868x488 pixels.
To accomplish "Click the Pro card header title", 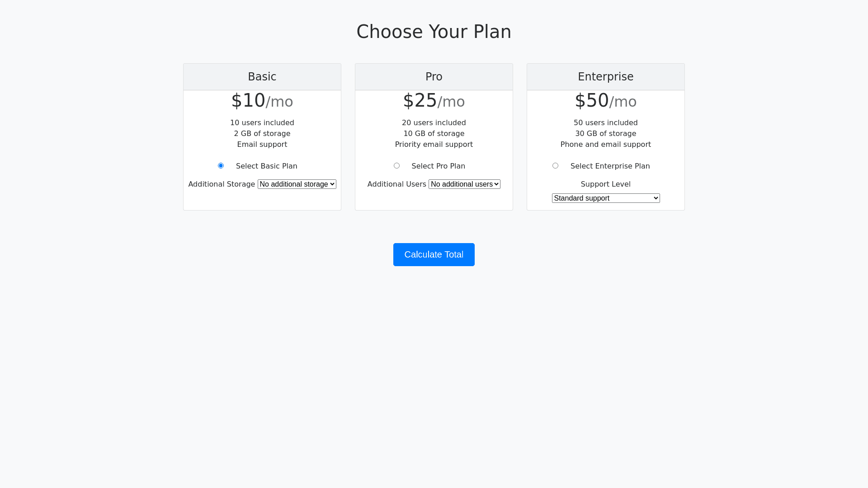I will (x=434, y=77).
